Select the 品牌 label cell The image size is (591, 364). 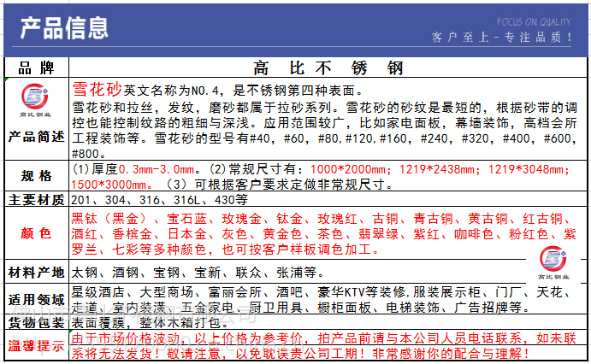37,68
